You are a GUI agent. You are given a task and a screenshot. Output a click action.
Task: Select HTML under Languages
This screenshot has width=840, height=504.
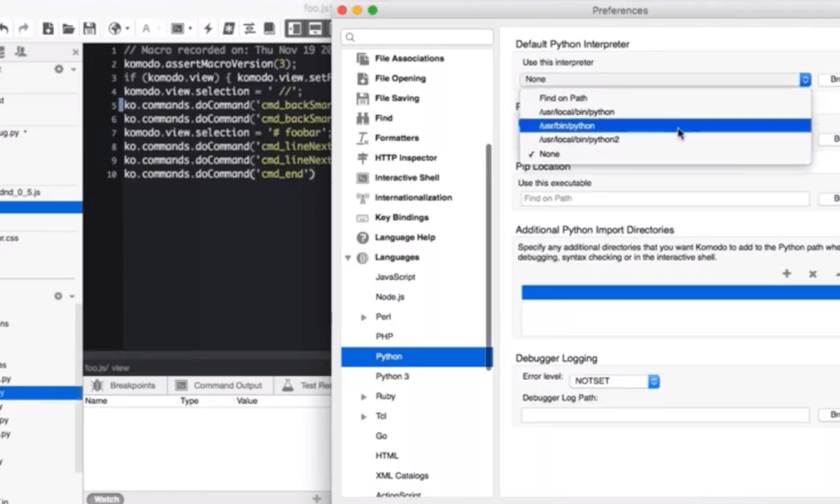[387, 456]
